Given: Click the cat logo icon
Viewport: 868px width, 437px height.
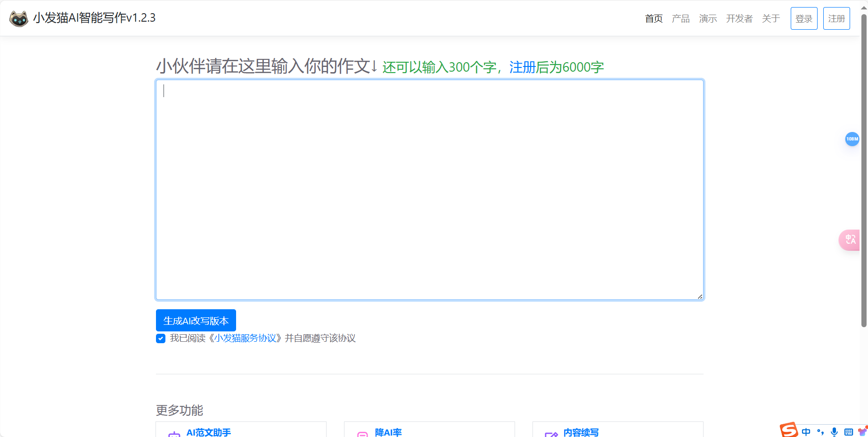Looking at the screenshot, I should (19, 18).
